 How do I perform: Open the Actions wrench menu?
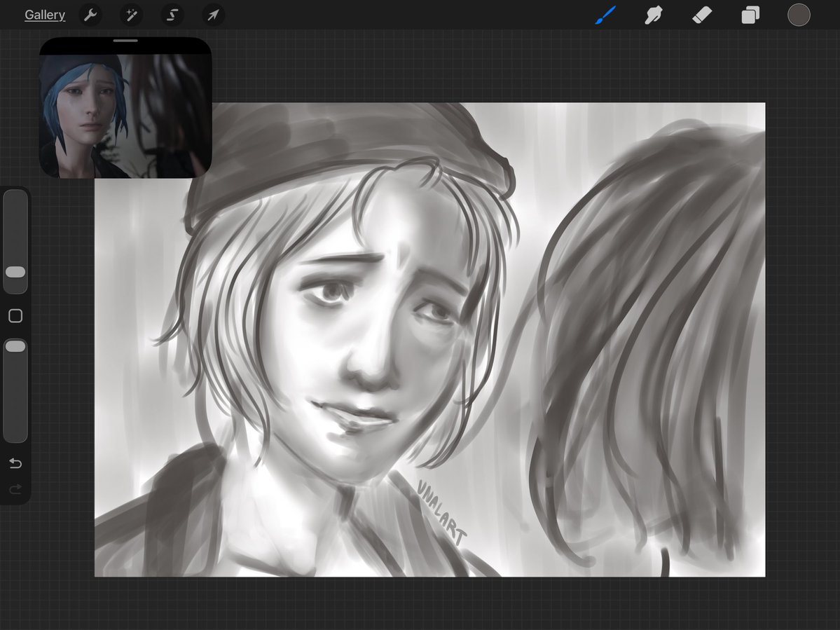pos(90,15)
